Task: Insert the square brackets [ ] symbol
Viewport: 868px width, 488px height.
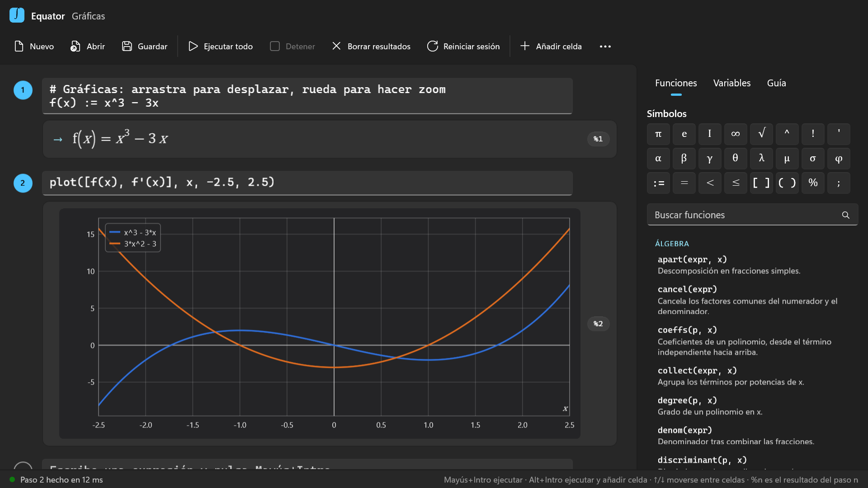Action: tap(761, 183)
